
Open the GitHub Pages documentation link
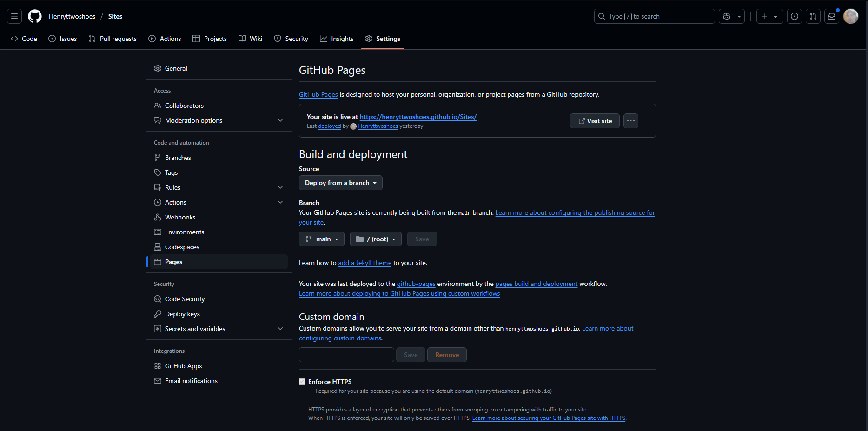click(318, 94)
